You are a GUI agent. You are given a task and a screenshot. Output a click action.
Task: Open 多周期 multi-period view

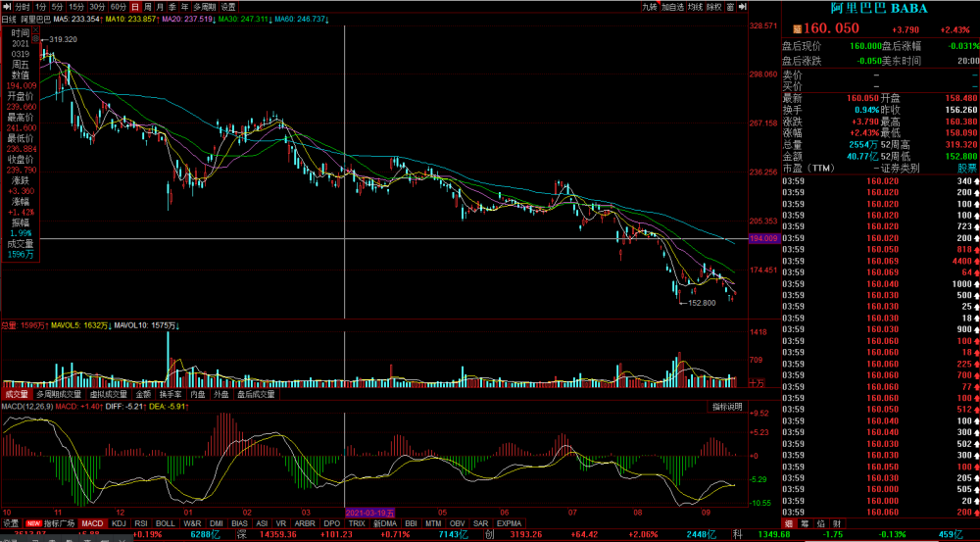click(205, 7)
